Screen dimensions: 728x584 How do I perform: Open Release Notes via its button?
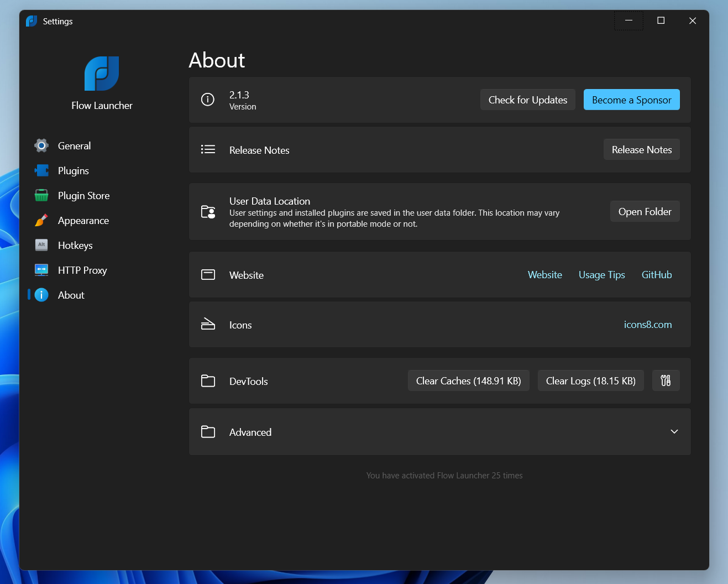642,149
